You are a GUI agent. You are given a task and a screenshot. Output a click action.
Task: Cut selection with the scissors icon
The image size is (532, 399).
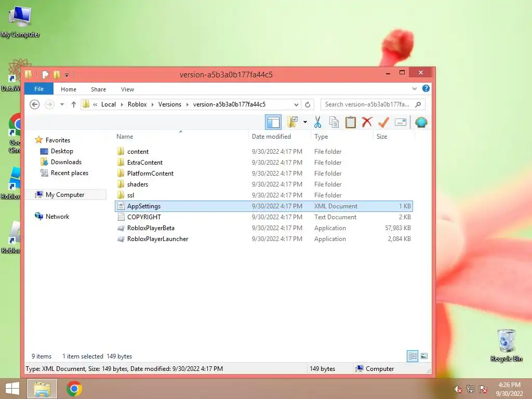[317, 122]
